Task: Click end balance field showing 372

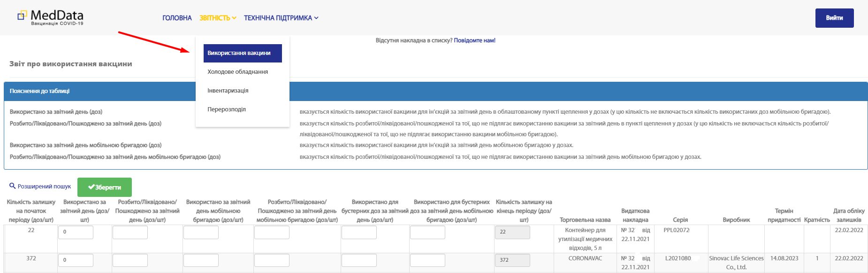Action: 512,260
